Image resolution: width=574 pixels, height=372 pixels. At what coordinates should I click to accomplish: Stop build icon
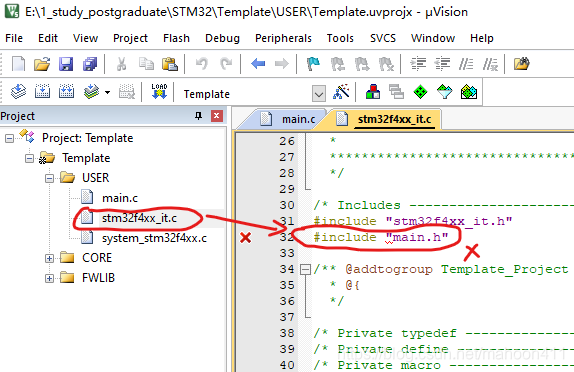126,92
